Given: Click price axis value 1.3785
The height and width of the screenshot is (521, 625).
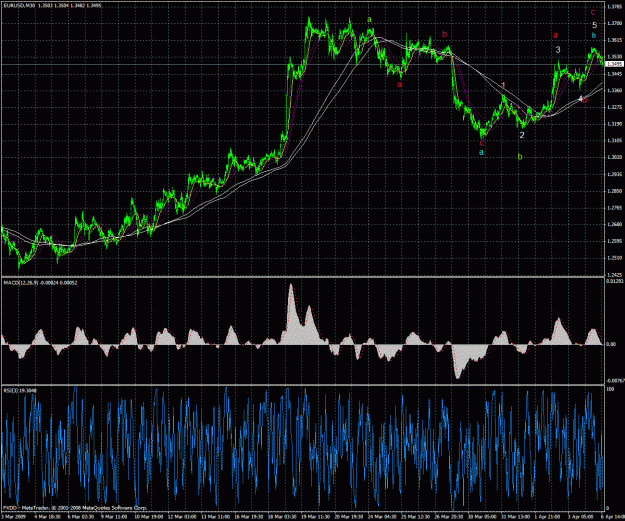Looking at the screenshot, I should coord(614,7).
